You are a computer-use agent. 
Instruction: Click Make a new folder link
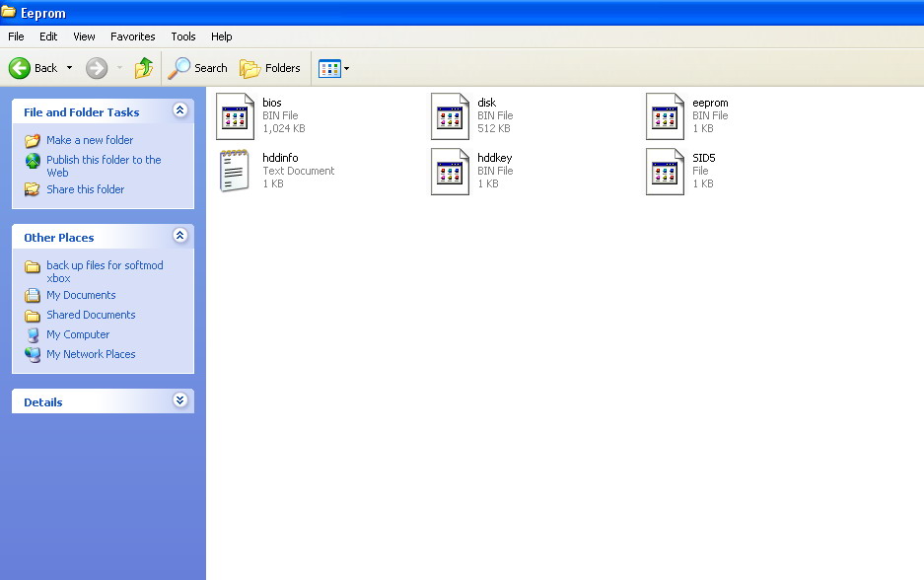tap(89, 140)
